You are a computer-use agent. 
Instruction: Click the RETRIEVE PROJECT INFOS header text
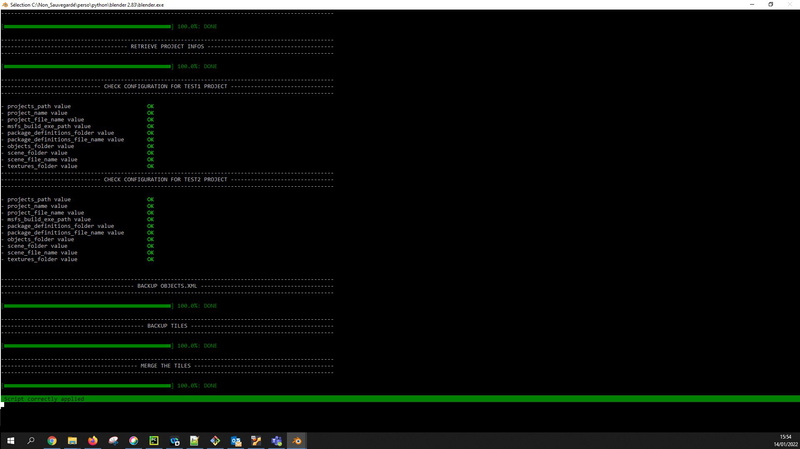pyautogui.click(x=167, y=46)
